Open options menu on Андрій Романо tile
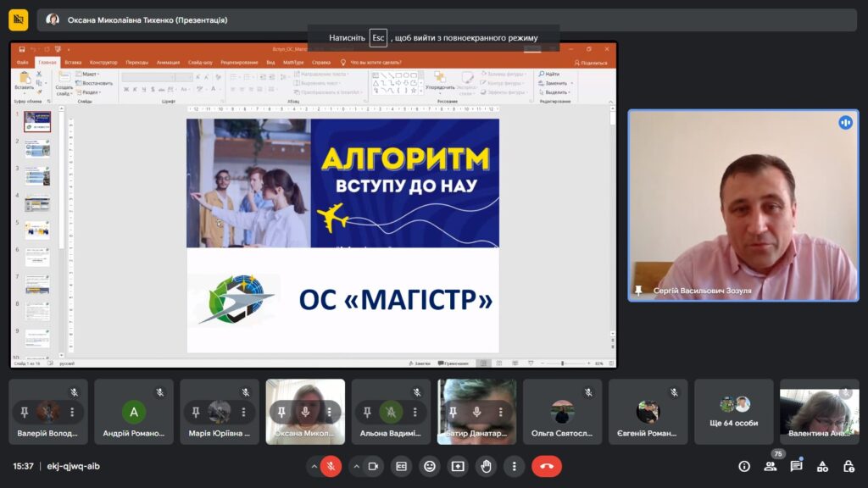The height and width of the screenshot is (488, 868). 158,412
